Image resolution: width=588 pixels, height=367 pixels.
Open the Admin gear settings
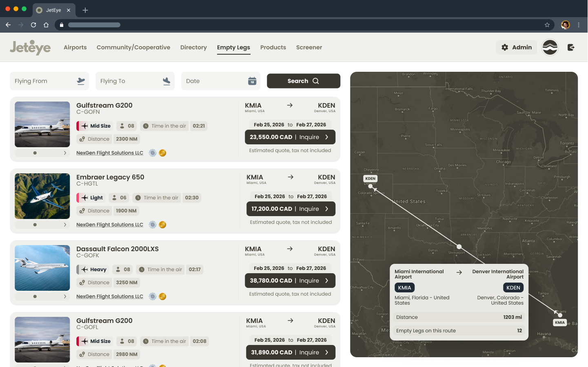tap(505, 47)
